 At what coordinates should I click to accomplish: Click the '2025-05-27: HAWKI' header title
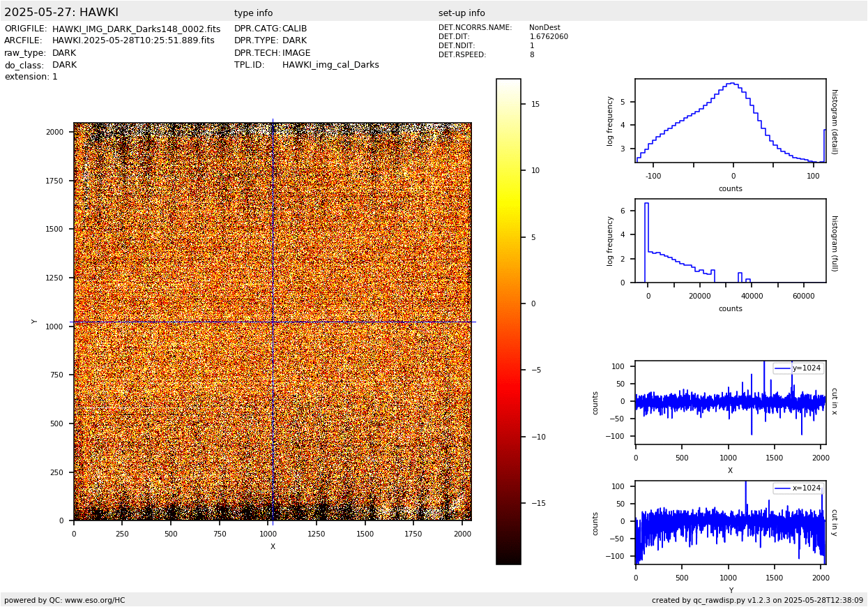click(61, 13)
